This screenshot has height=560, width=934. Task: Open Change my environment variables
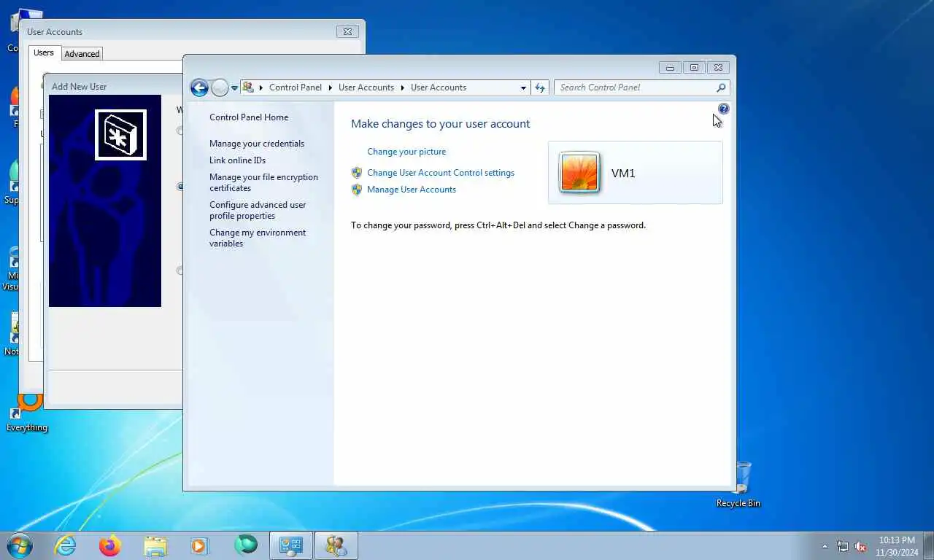pos(258,238)
